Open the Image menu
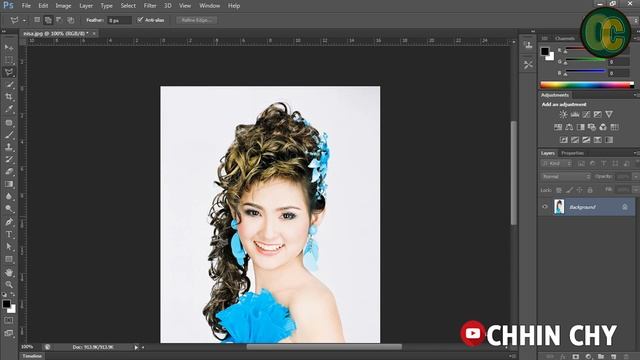640x360 pixels. 63,6
